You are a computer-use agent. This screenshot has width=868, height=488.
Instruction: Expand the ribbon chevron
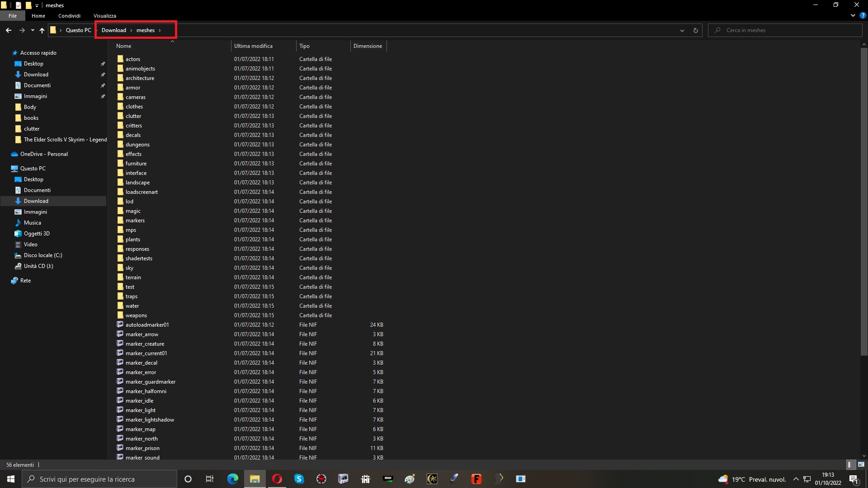[x=853, y=15]
